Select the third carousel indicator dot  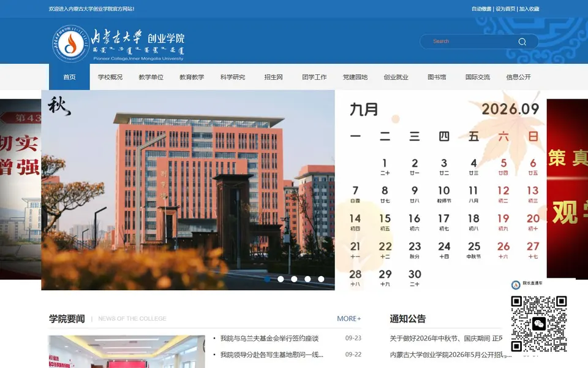294,279
